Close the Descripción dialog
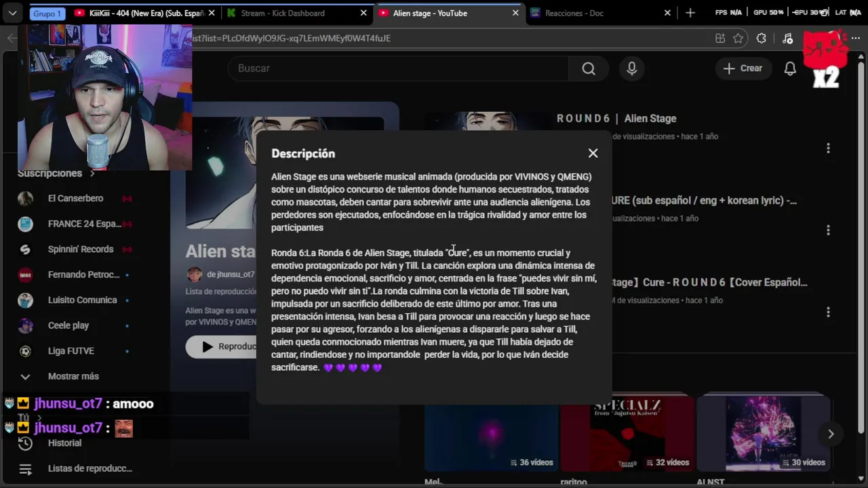Viewport: 868px width, 488px height. 593,153
